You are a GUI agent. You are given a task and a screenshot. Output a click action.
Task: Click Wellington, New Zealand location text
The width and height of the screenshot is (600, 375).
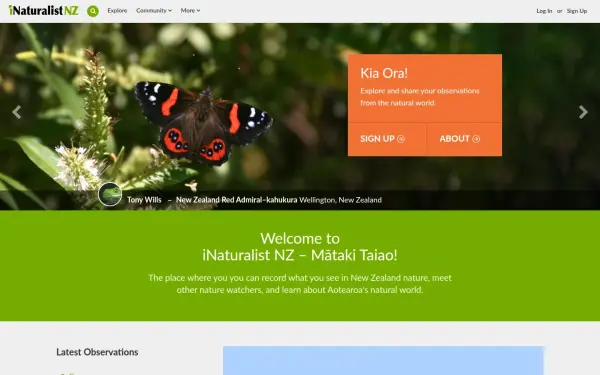[341, 200]
